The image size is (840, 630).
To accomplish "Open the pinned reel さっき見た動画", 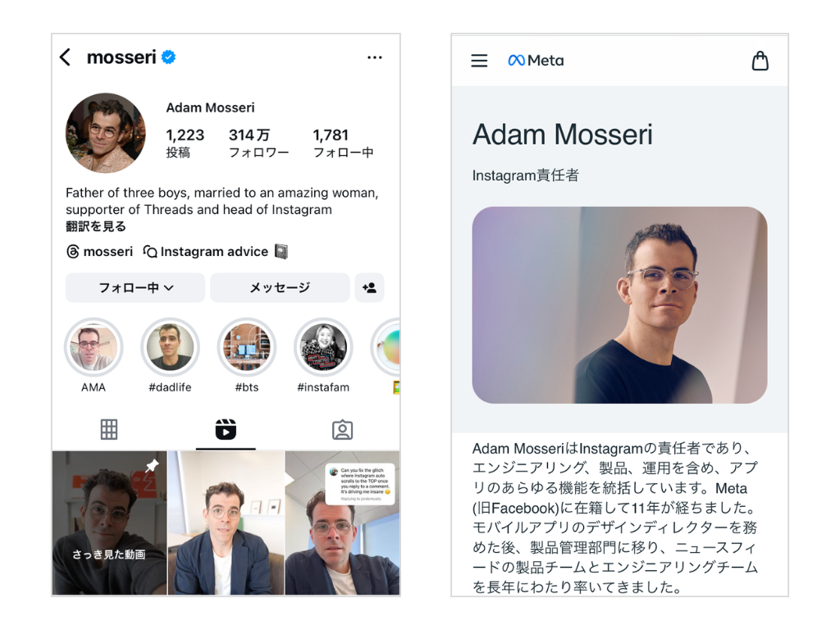I will [109, 523].
